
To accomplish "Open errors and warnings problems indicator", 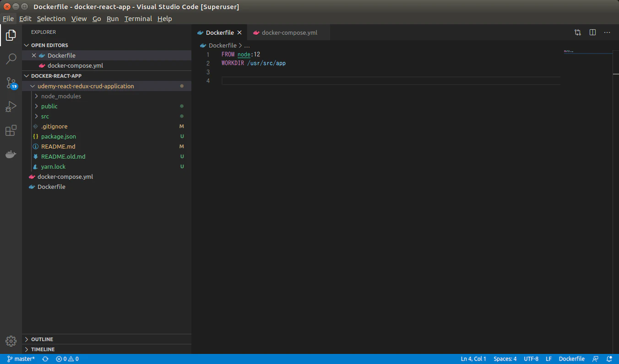I will [67, 359].
